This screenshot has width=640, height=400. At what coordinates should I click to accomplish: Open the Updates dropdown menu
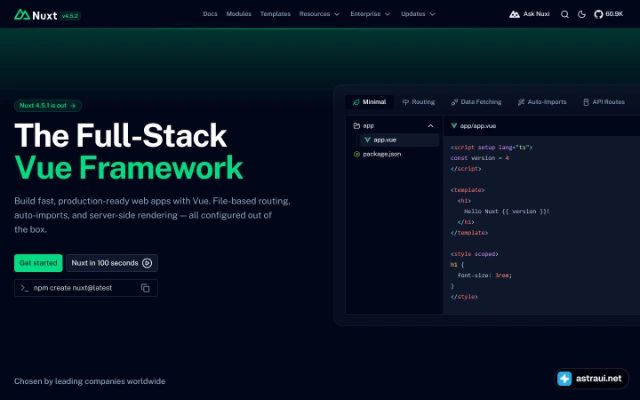[418, 14]
